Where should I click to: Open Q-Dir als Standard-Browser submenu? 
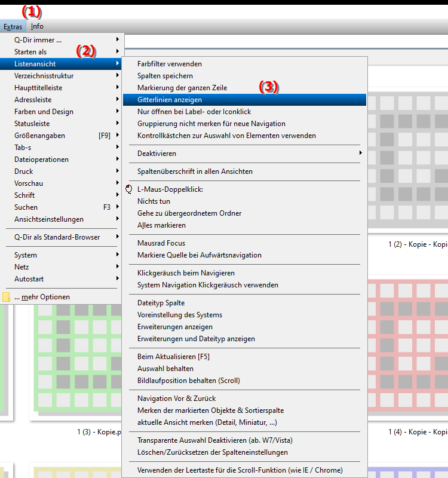pyautogui.click(x=61, y=237)
